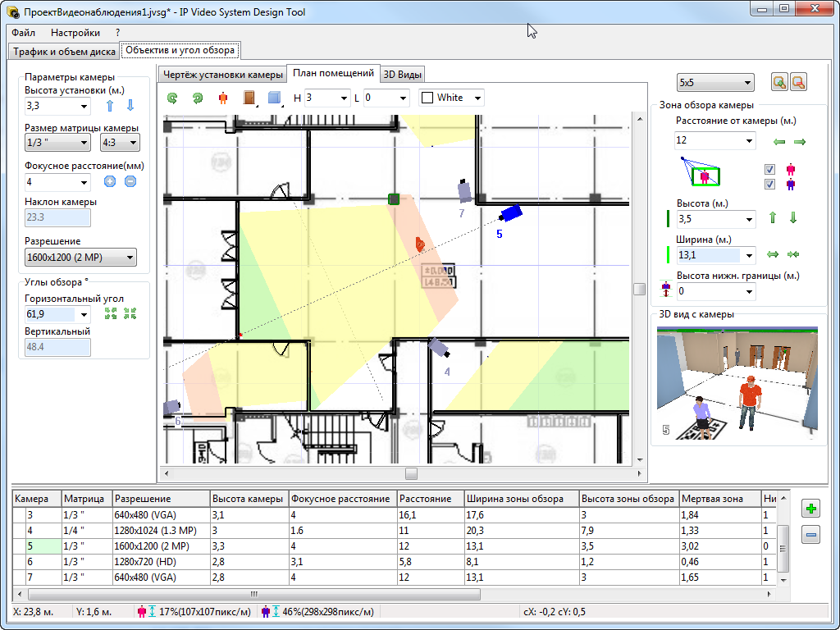Click the zoom in magnifier icon
This screenshot has width=840, height=630.
(x=779, y=82)
